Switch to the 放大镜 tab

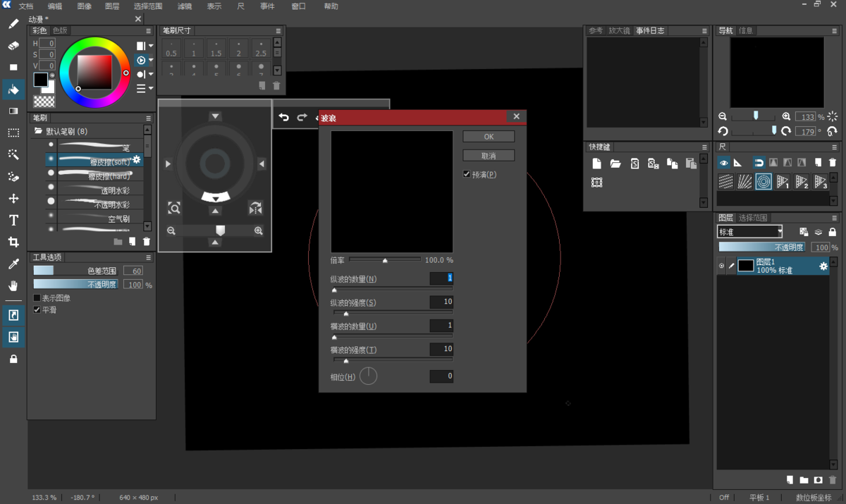(619, 31)
